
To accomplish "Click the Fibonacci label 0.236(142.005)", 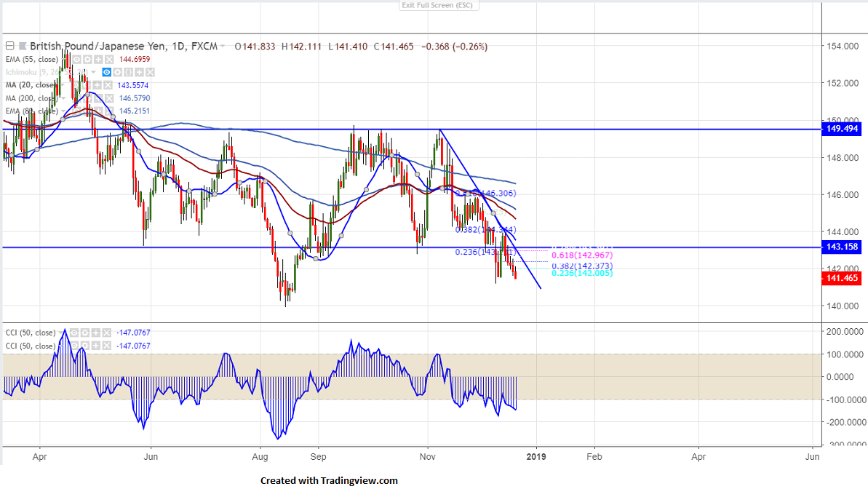I will tap(582, 273).
